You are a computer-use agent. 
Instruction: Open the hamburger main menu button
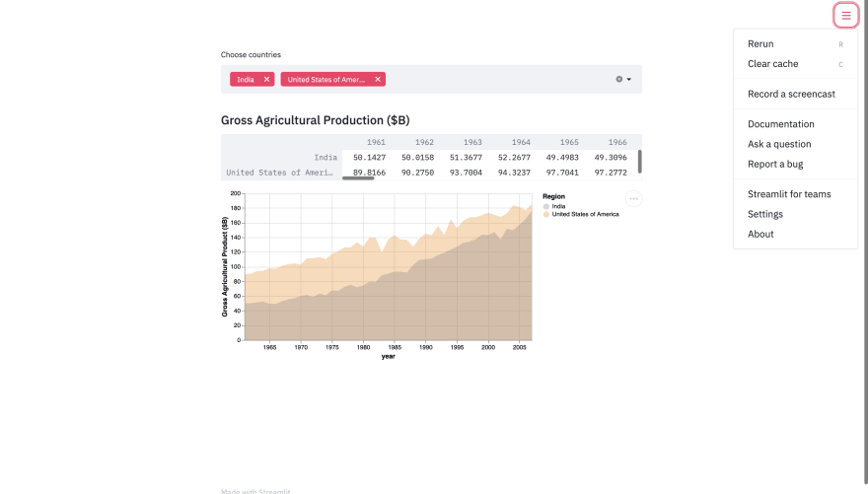click(x=846, y=16)
